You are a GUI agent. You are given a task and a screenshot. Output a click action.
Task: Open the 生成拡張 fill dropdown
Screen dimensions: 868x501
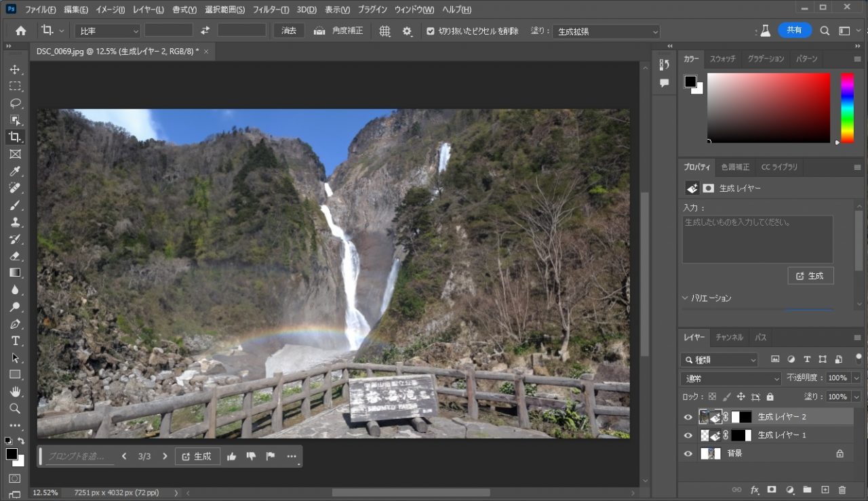606,31
